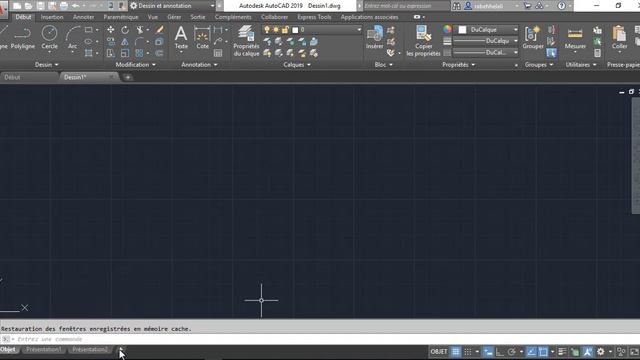
Task: Click the object color wheel swatch
Action: 447,29
